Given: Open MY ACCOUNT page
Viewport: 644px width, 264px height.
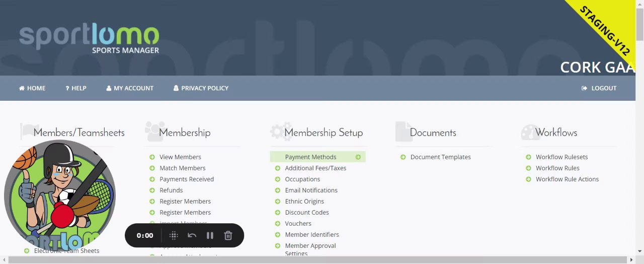Looking at the screenshot, I should 134,88.
